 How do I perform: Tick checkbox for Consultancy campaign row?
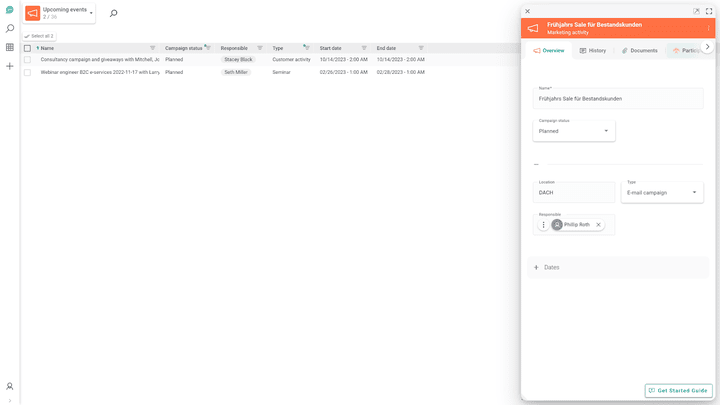[28, 59]
